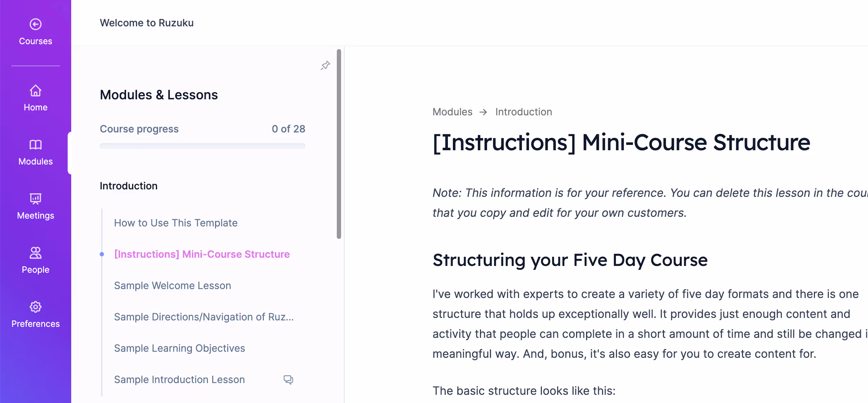Screen dimensions: 868x403
Task: Open the How to Use This Template lesson
Action: 176,223
